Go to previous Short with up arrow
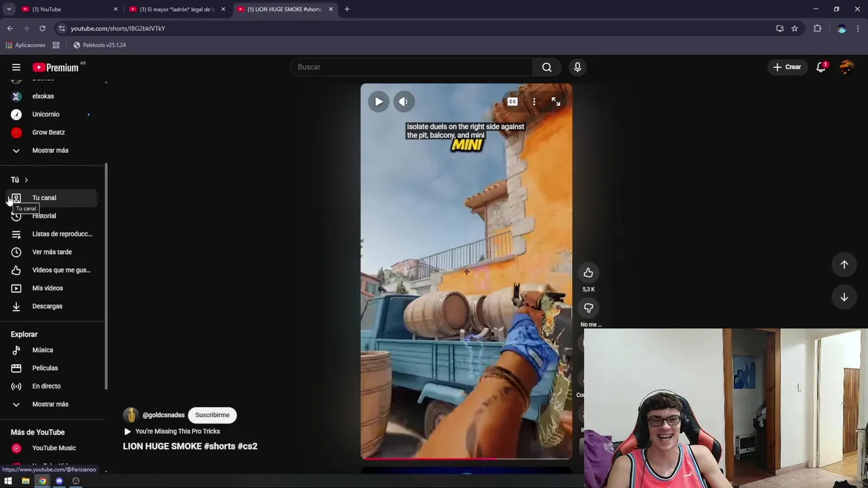 844,264
